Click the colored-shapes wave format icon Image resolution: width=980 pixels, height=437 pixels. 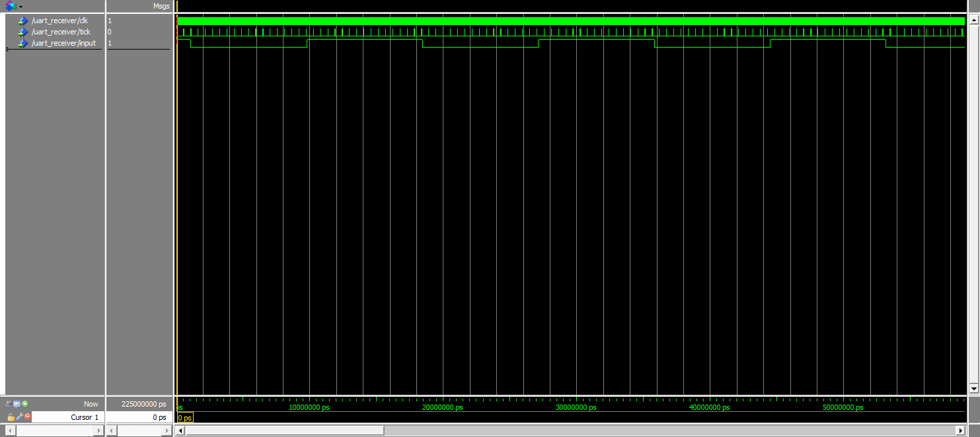click(x=11, y=6)
